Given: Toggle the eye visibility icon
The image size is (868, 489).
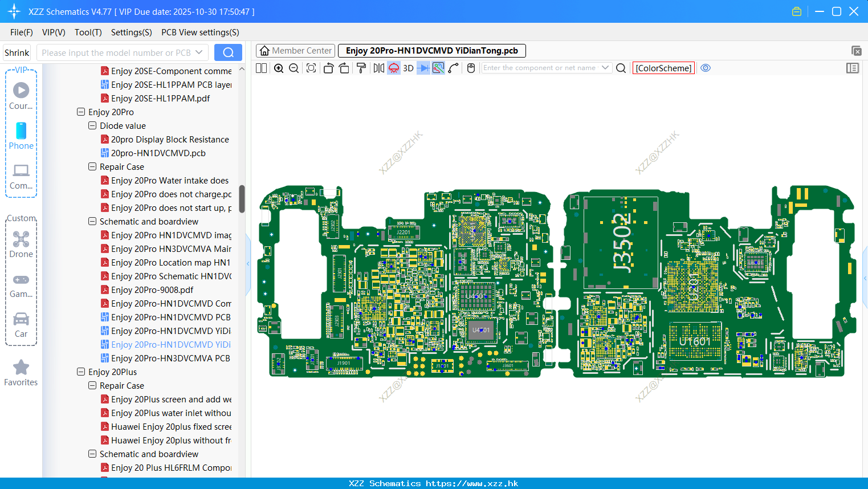Looking at the screenshot, I should pos(706,68).
